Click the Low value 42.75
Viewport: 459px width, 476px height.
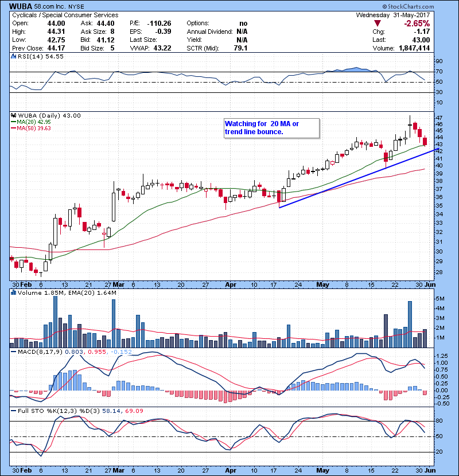click(56, 40)
